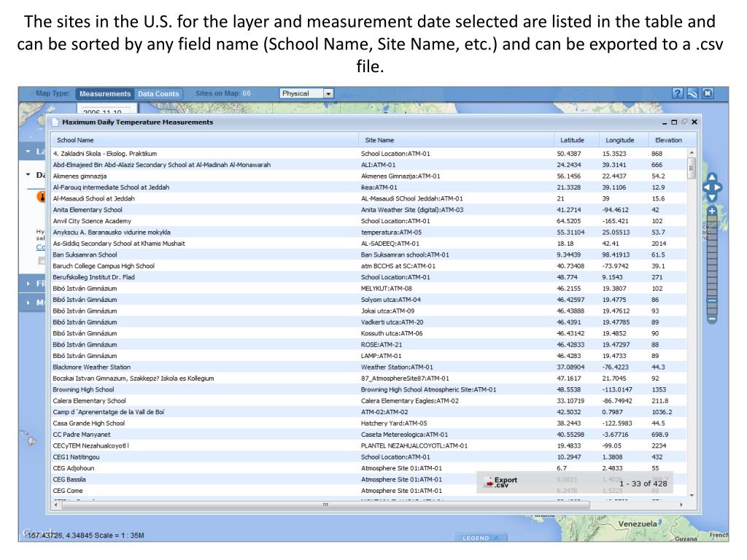Sort table by Site Name column
747x560 pixels.
pyautogui.click(x=456, y=140)
